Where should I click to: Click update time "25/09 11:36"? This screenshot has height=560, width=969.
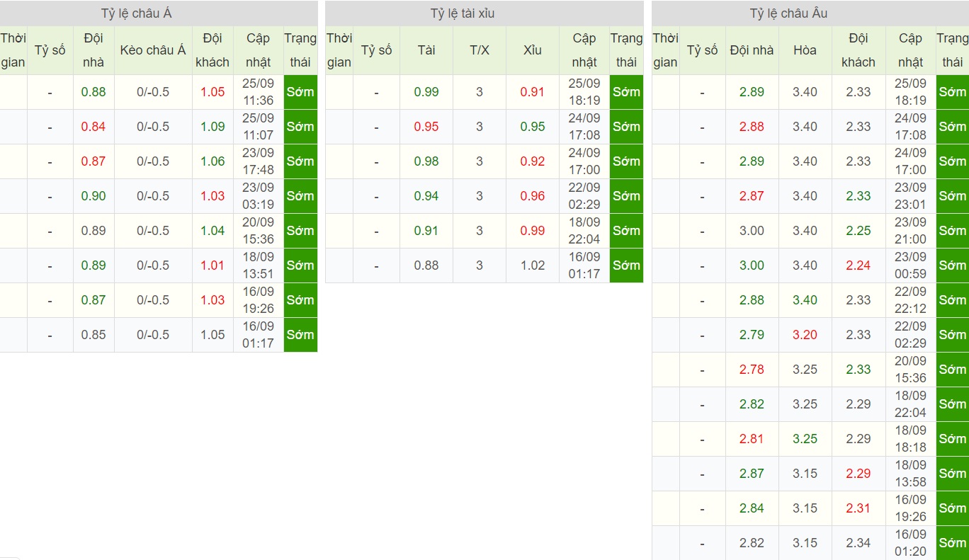coord(258,92)
